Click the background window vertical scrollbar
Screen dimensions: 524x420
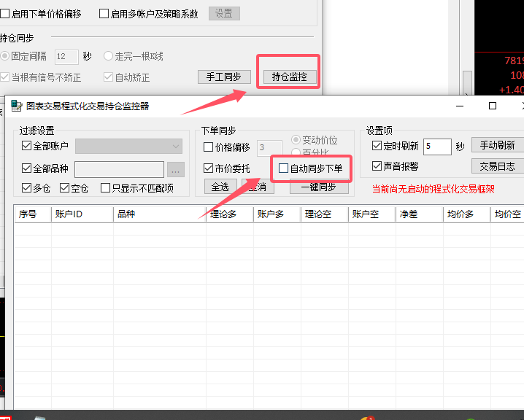(x=467, y=82)
